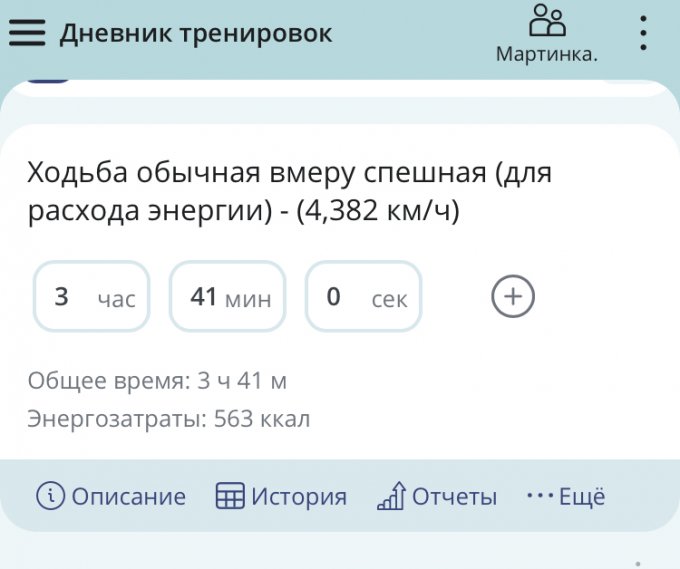Tap the Энергозатраты 563 ккал line
This screenshot has width=680, height=569.
point(169,419)
